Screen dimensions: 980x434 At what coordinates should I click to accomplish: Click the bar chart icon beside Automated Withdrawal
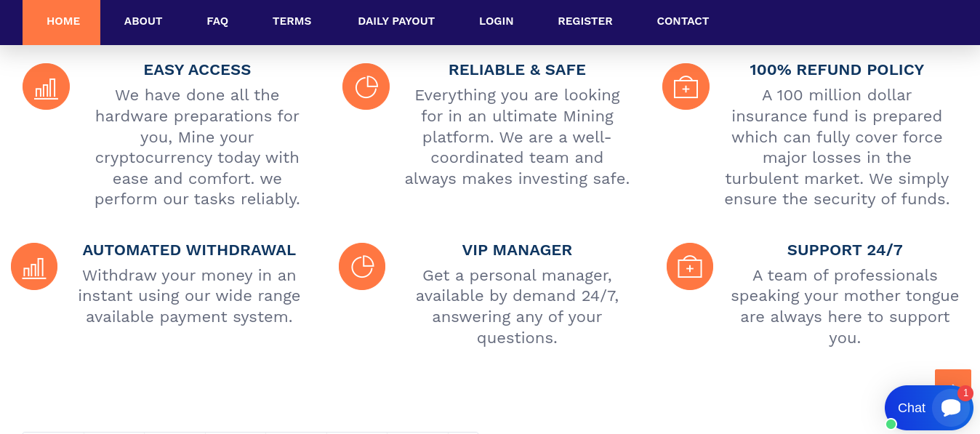34,267
